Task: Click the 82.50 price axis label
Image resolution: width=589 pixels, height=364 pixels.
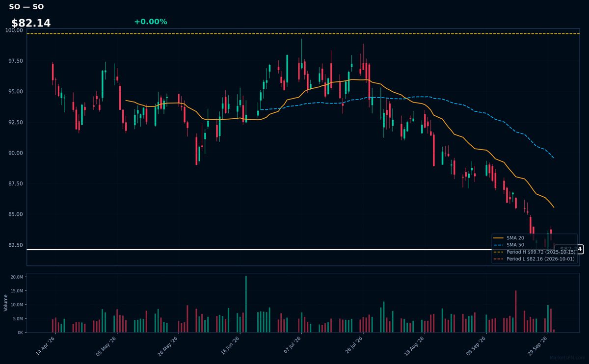Action: tap(17, 245)
